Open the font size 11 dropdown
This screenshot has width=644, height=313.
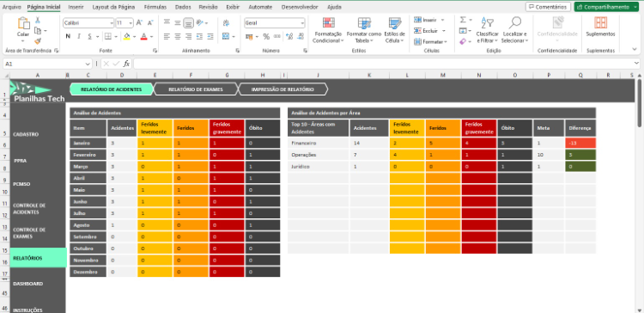(131, 23)
